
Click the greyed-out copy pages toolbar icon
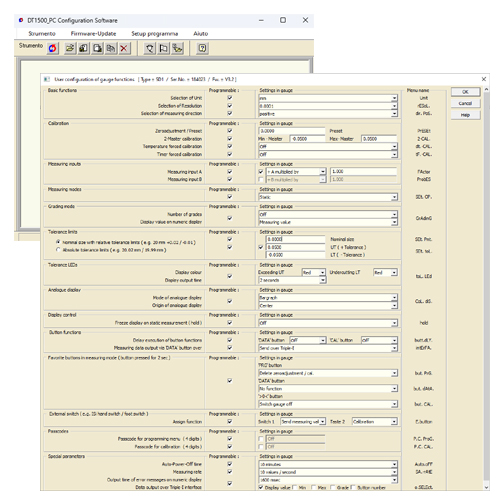[111, 48]
